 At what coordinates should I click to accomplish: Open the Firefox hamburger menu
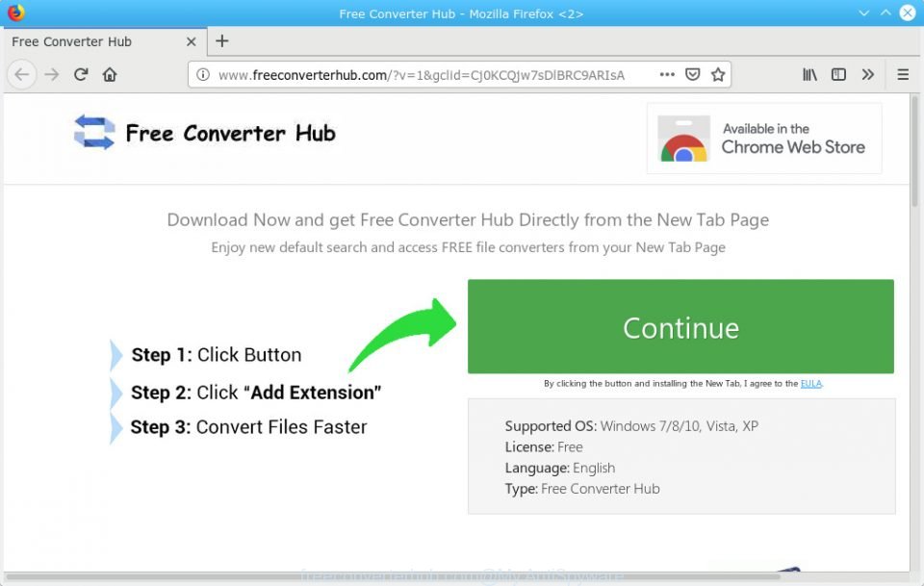coord(903,74)
